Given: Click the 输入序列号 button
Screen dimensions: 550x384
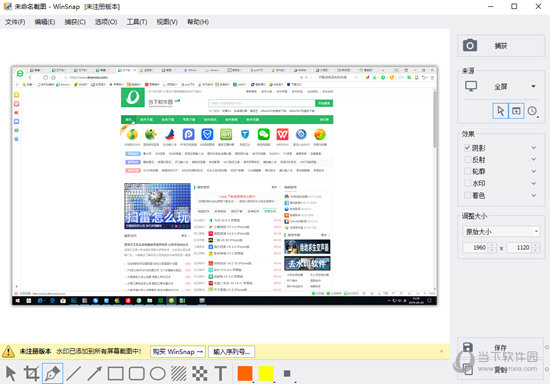Looking at the screenshot, I should (232, 352).
